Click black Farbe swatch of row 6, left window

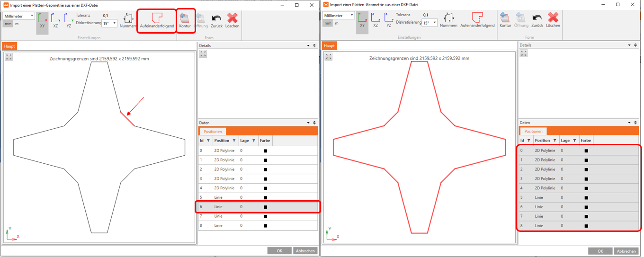[x=265, y=207]
